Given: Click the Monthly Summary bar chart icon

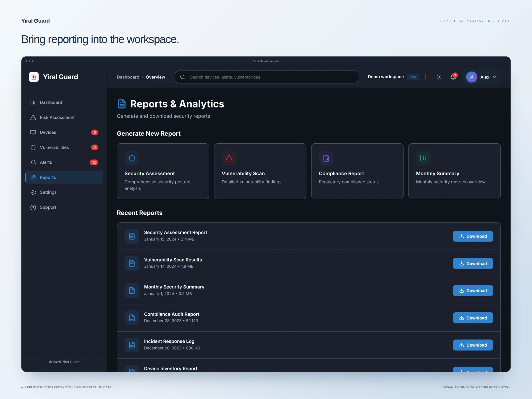Looking at the screenshot, I should pos(423,158).
